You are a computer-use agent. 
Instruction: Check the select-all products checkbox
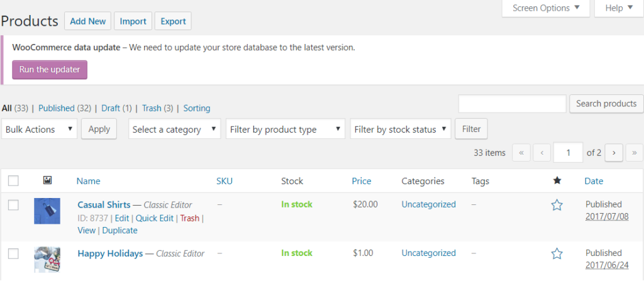tap(13, 181)
